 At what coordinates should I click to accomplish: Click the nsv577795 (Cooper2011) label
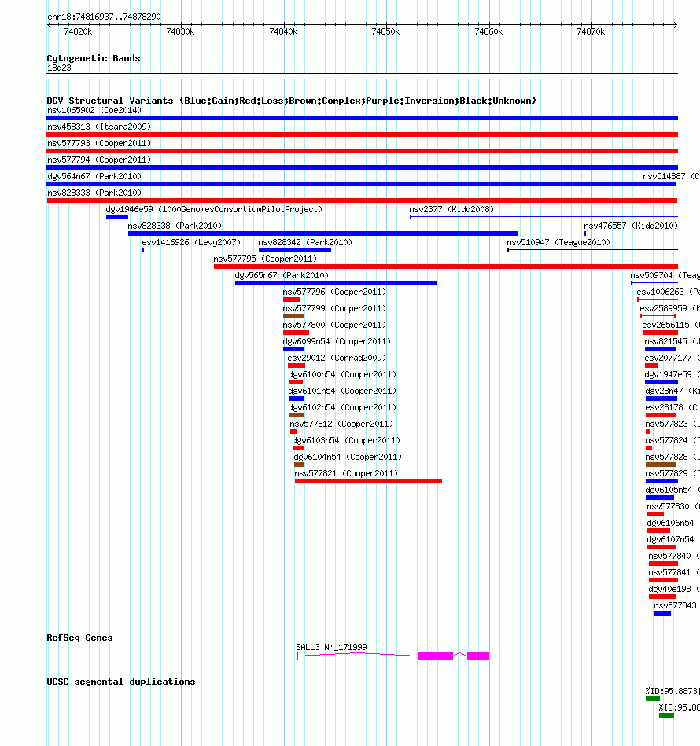tap(265, 259)
